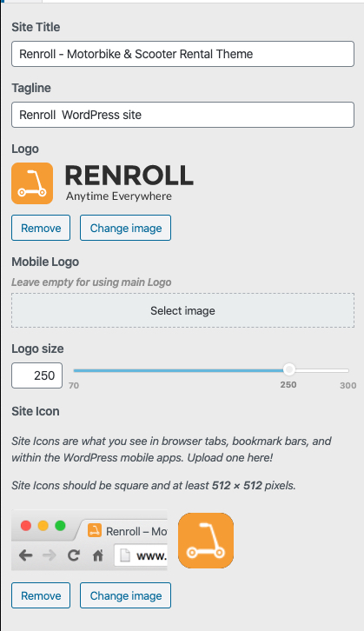Image resolution: width=364 pixels, height=631 pixels.
Task: Click the Logo size number field
Action: (x=36, y=375)
